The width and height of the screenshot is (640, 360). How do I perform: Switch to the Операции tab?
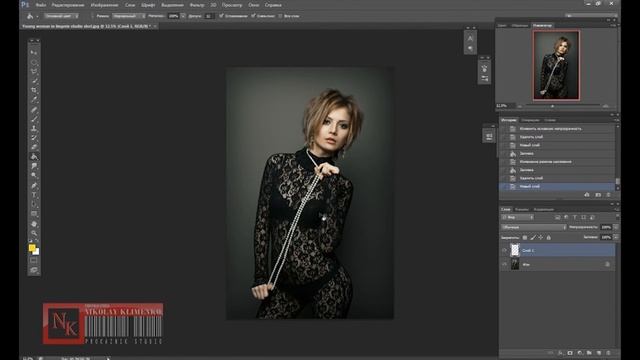[x=530, y=120]
